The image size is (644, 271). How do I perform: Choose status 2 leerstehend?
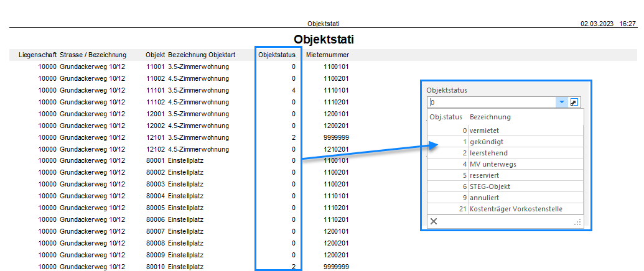tap(505, 153)
